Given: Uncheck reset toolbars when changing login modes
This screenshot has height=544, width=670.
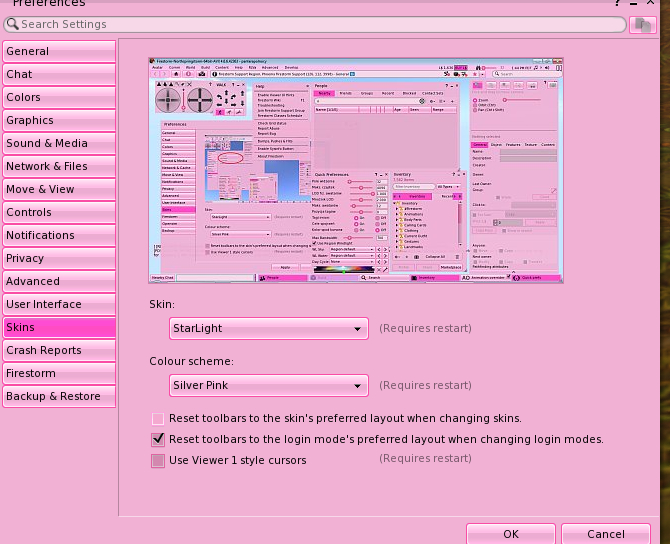Looking at the screenshot, I should (158, 439).
